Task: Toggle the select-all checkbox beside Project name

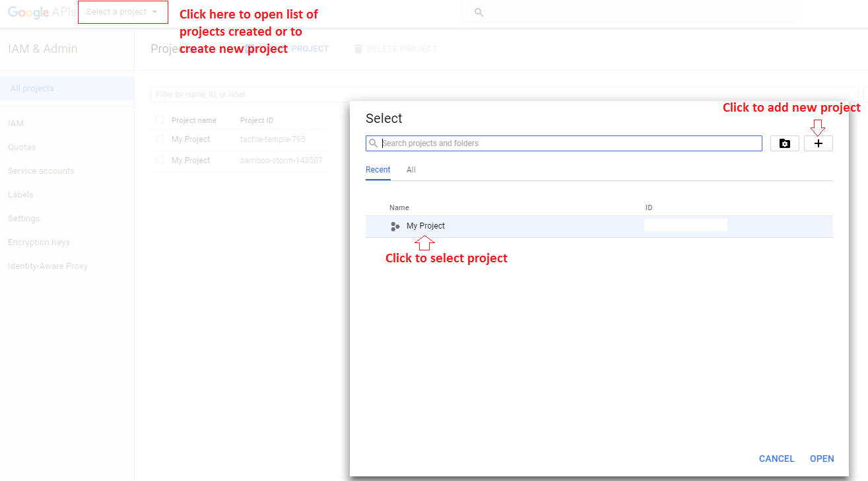Action: click(160, 120)
